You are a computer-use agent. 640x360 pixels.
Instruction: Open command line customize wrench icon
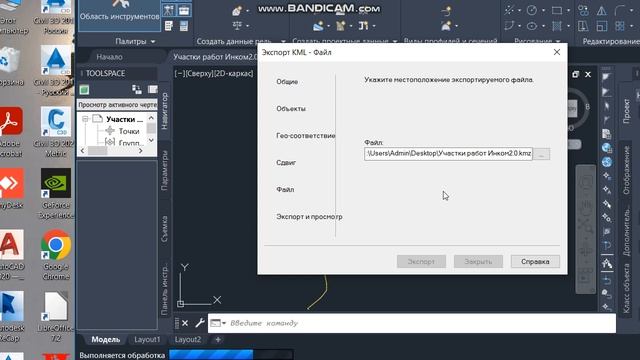[x=200, y=323]
